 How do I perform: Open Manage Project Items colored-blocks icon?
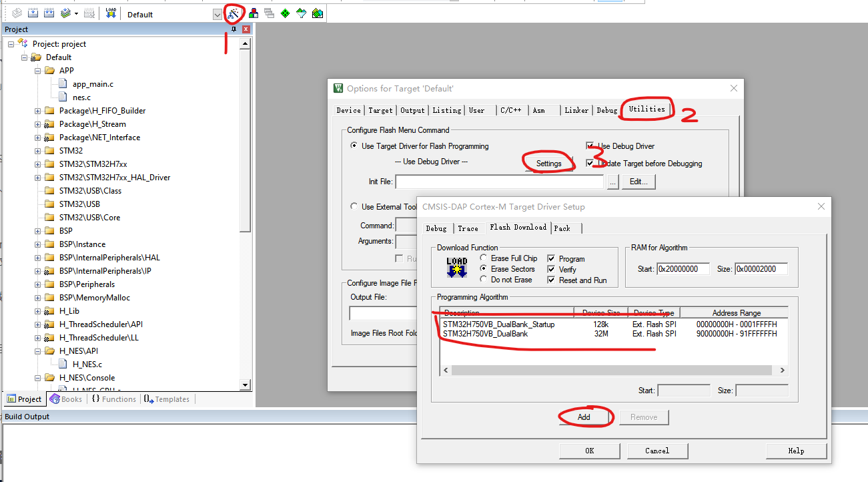click(x=254, y=13)
